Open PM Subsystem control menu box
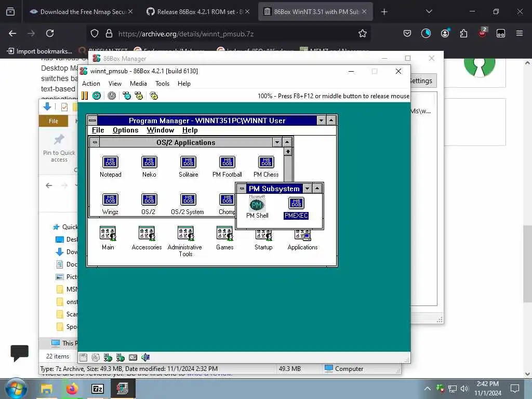The image size is (532, 399). point(242,189)
